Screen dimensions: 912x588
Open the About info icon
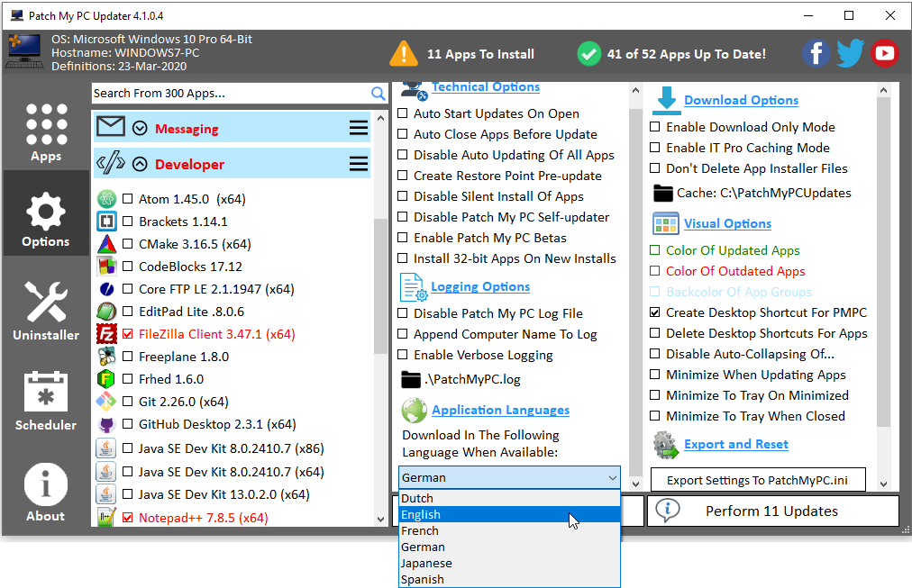point(45,485)
